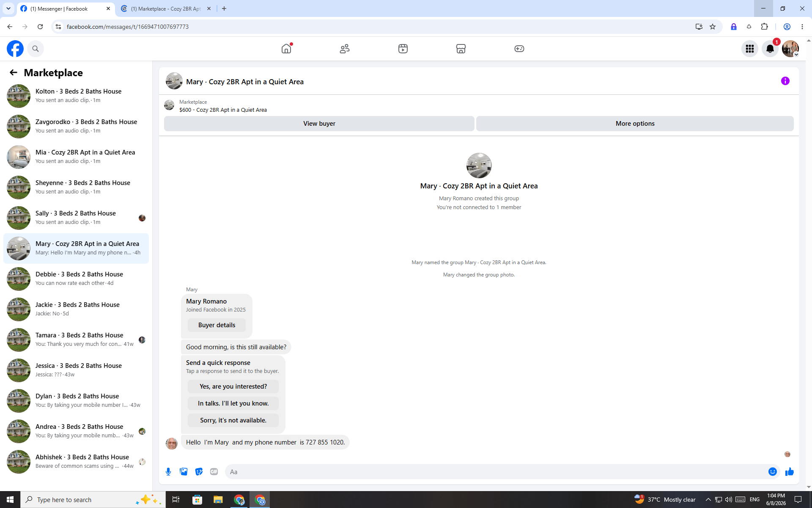
Task: Open the account profile picture menu
Action: (x=790, y=49)
